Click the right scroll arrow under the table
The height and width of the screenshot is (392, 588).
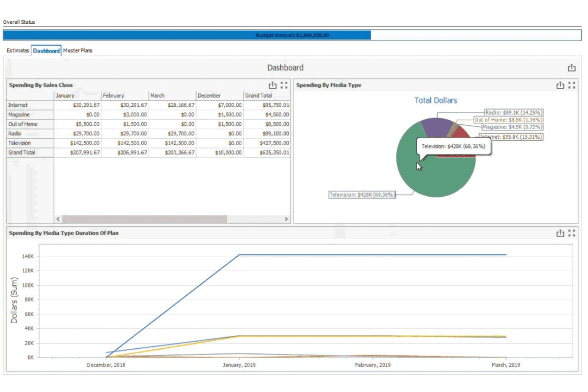coord(286,219)
